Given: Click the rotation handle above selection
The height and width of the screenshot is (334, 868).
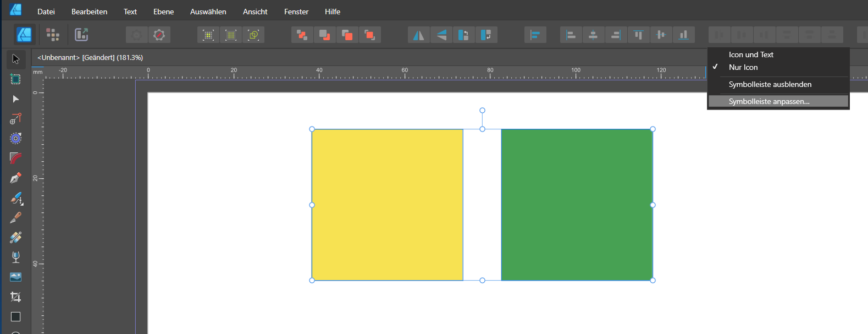Looking at the screenshot, I should tap(482, 111).
